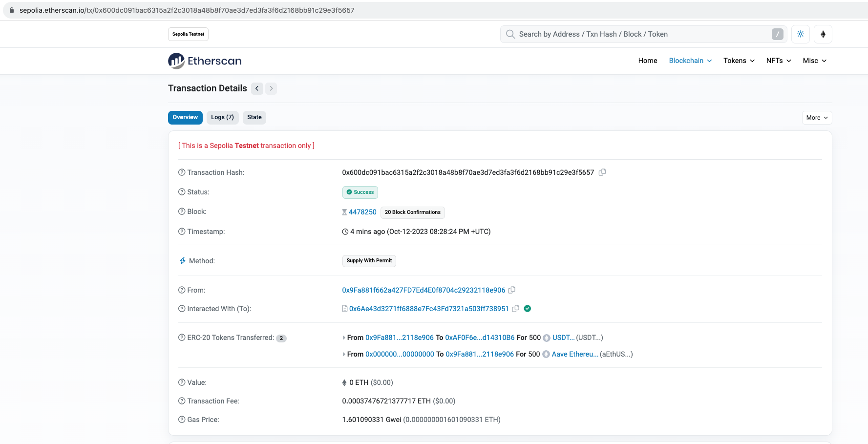Screen dimensions: 868x444
Task: Click the verified contract green checkmark
Action: tap(528, 309)
